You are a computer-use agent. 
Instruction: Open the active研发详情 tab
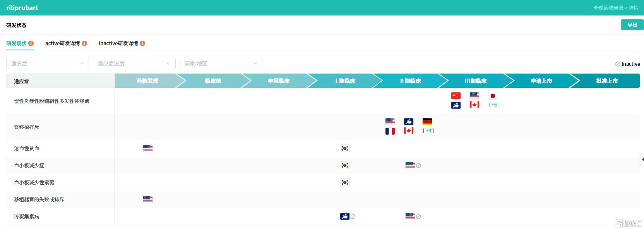pyautogui.click(x=62, y=43)
